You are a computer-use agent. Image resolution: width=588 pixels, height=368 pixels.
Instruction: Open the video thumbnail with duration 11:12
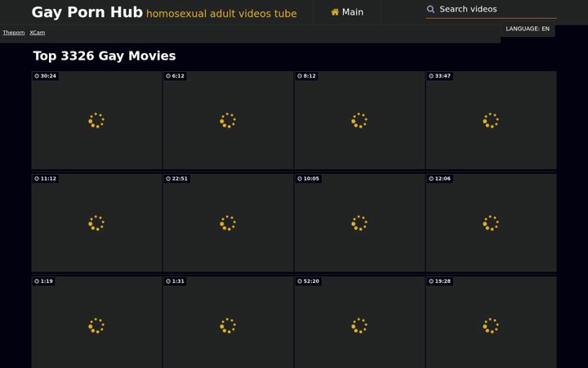(x=96, y=222)
